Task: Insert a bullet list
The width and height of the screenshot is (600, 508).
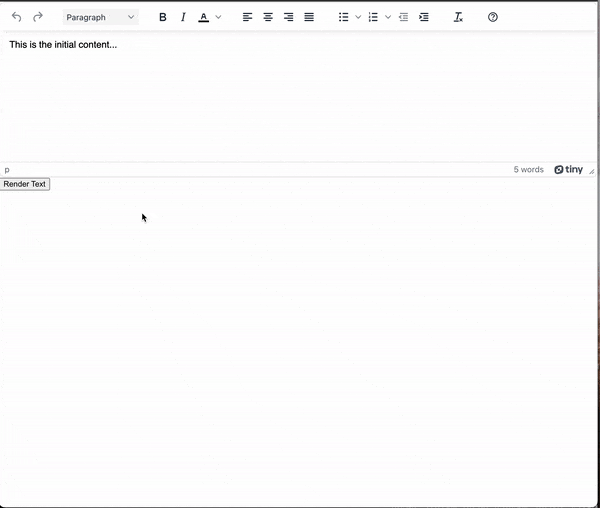Action: point(344,17)
